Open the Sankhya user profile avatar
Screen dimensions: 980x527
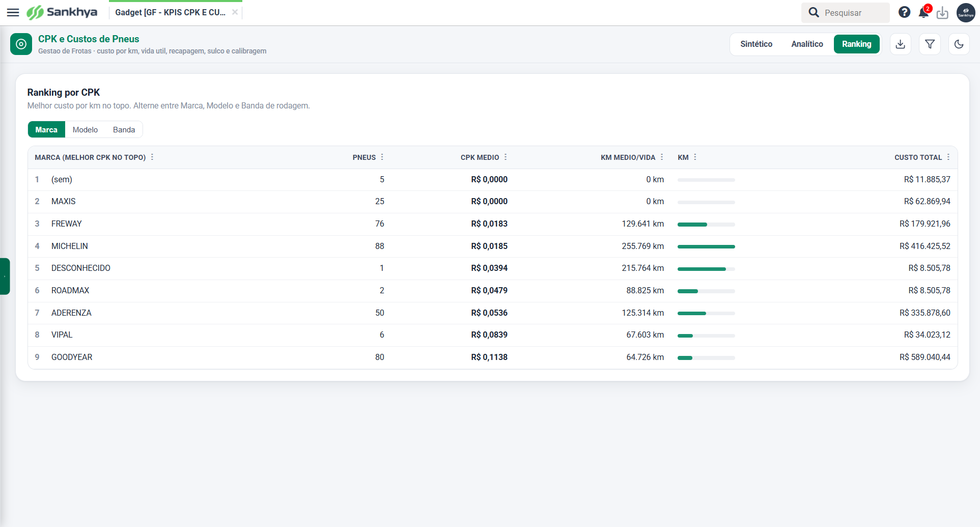[966, 13]
